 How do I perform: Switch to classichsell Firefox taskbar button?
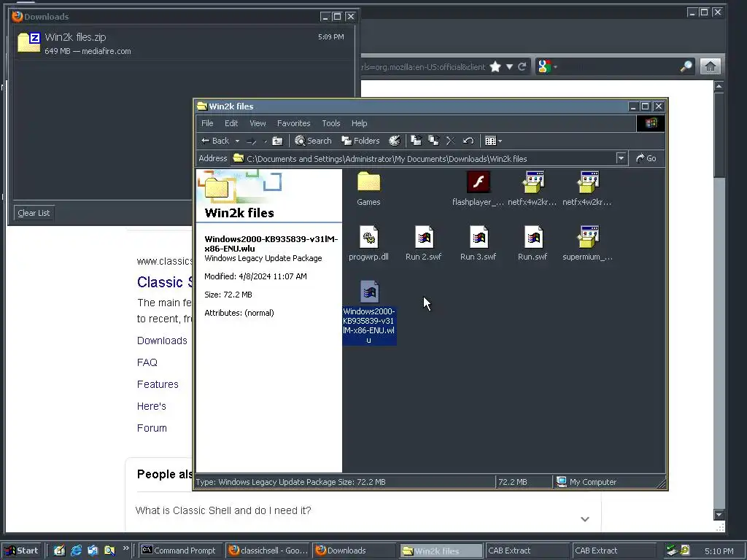268,551
